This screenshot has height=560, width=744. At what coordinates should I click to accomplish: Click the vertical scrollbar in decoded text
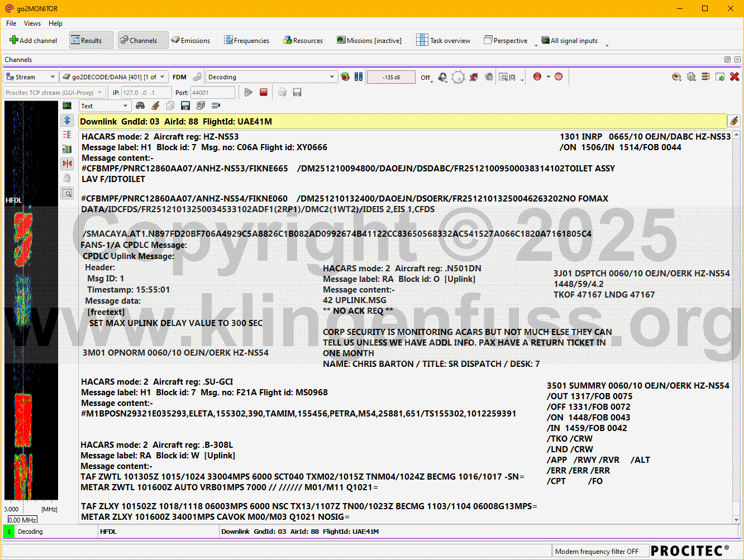[x=736, y=324]
